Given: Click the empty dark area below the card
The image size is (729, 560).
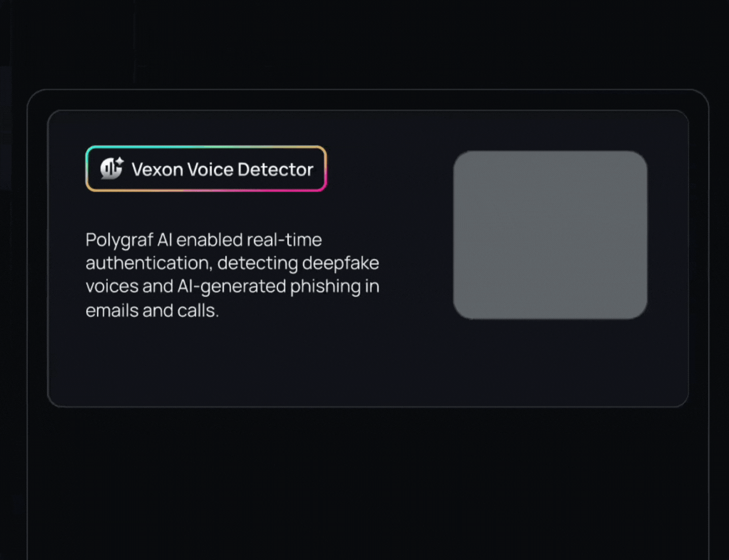Looking at the screenshot, I should [367, 481].
